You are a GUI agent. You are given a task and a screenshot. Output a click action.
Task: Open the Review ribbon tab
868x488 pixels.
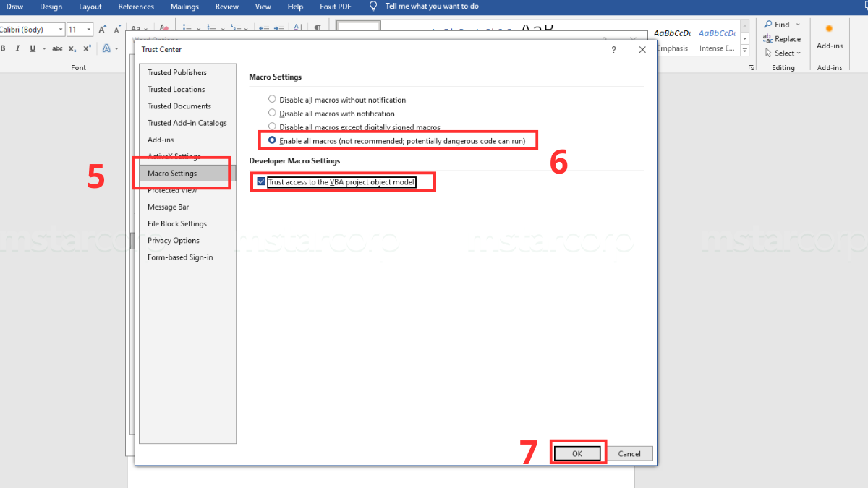(227, 7)
